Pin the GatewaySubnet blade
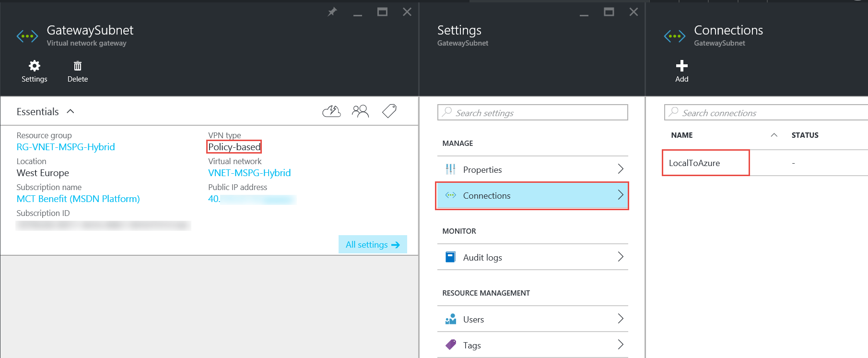The height and width of the screenshot is (358, 868). (332, 12)
